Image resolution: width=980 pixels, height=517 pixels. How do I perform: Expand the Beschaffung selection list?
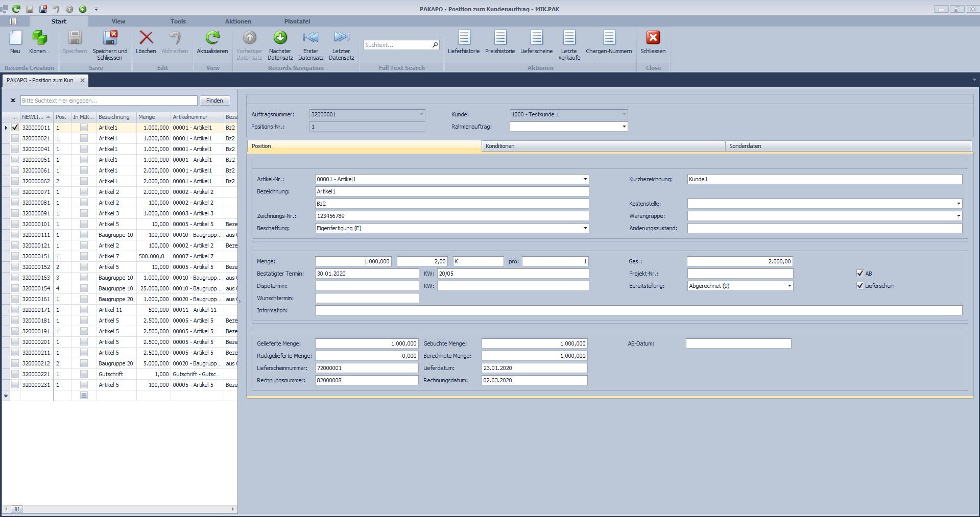585,228
